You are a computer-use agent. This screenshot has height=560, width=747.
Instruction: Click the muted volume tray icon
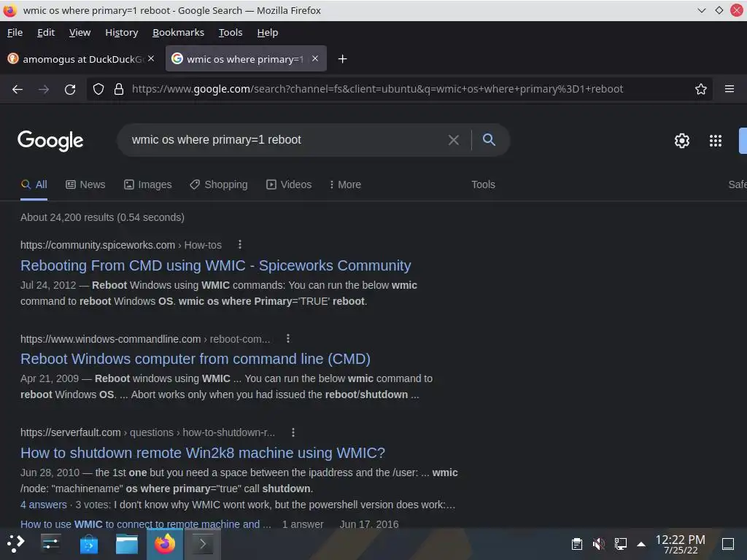point(598,544)
